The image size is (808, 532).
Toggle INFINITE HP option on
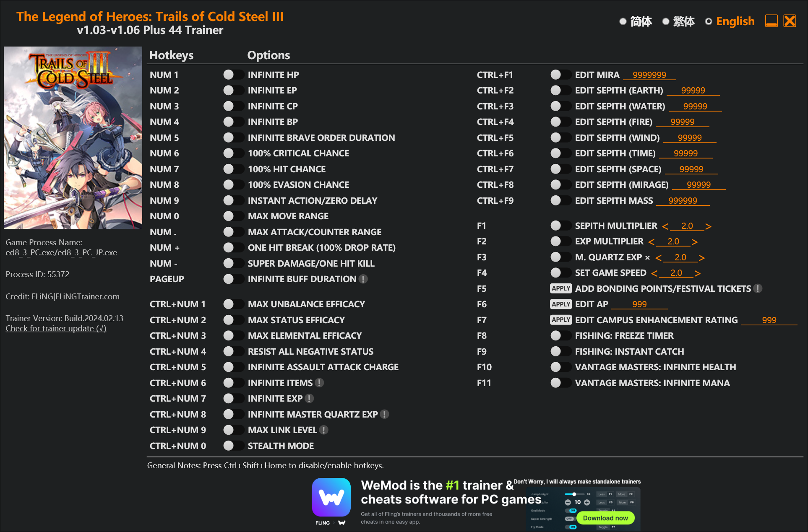[231, 74]
